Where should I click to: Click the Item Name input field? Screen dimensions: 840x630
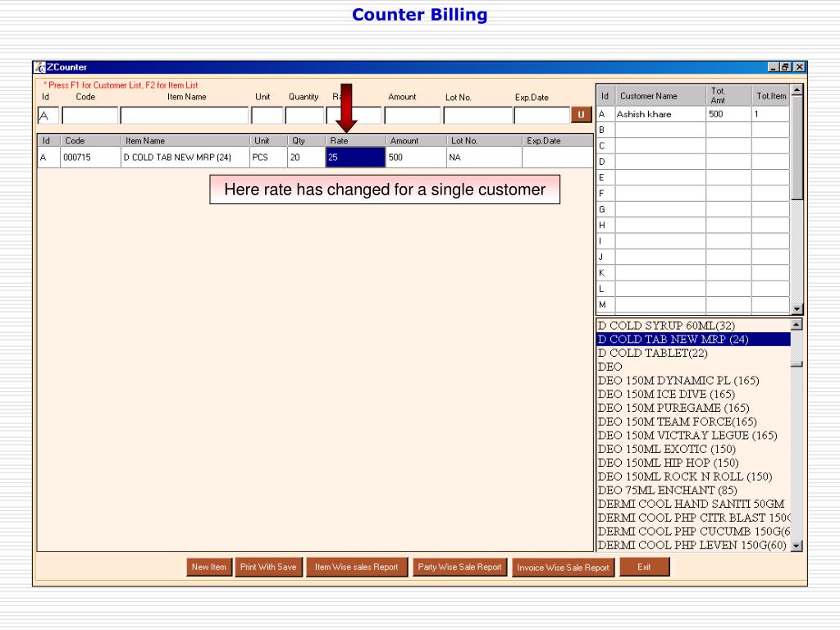point(185,115)
